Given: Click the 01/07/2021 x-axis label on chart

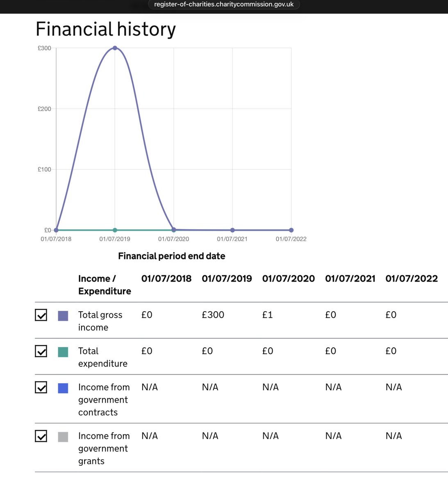Looking at the screenshot, I should [232, 239].
